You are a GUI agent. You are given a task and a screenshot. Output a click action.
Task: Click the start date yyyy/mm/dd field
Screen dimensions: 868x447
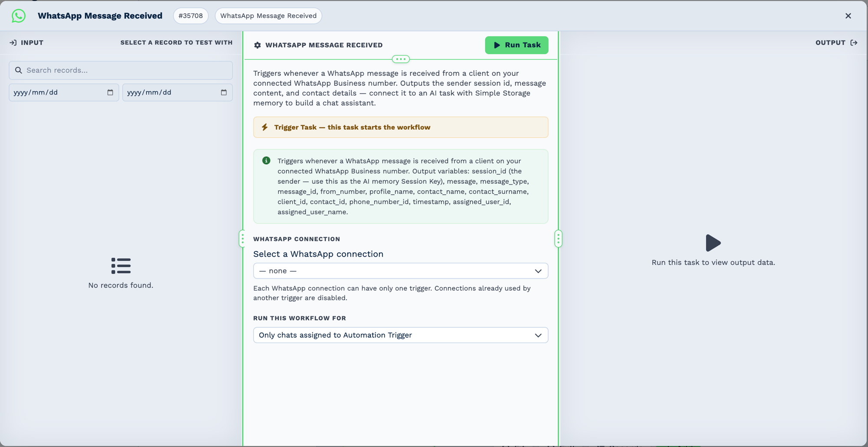(64, 92)
